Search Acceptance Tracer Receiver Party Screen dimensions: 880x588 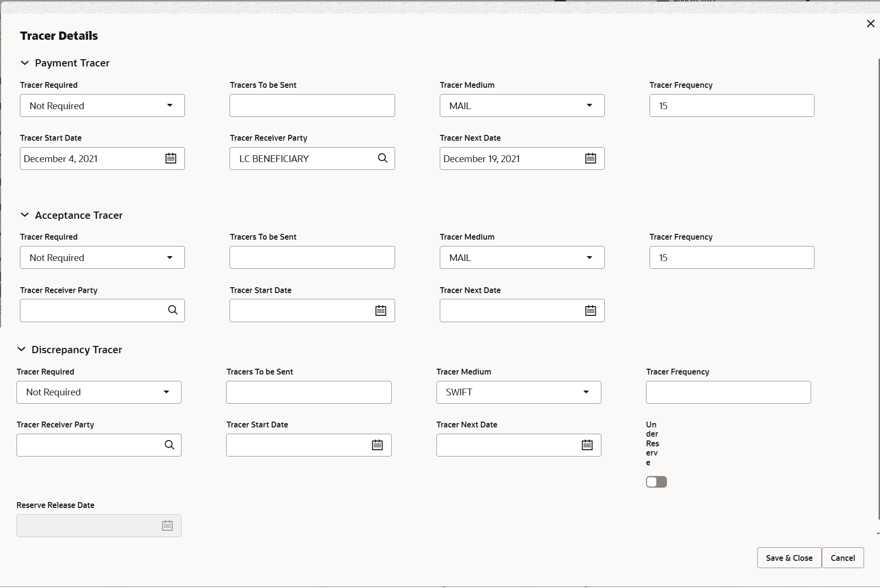point(173,310)
